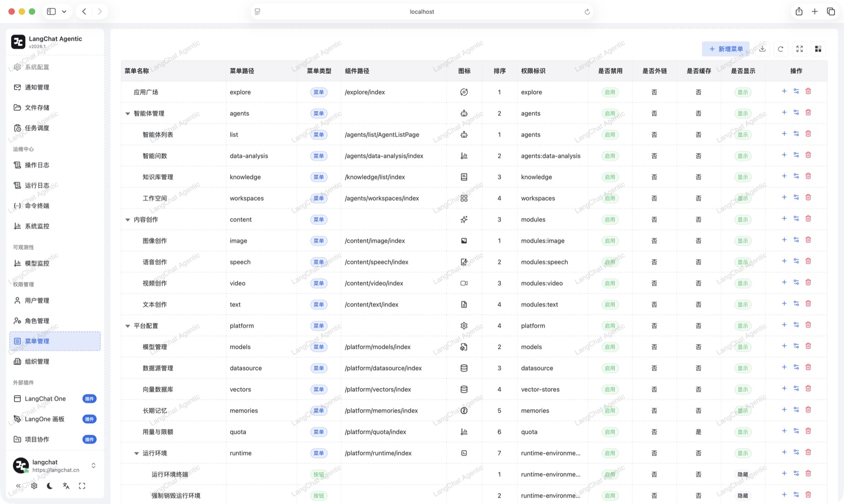Switch to dark mode moon icon
The width and height of the screenshot is (844, 504).
[50, 486]
